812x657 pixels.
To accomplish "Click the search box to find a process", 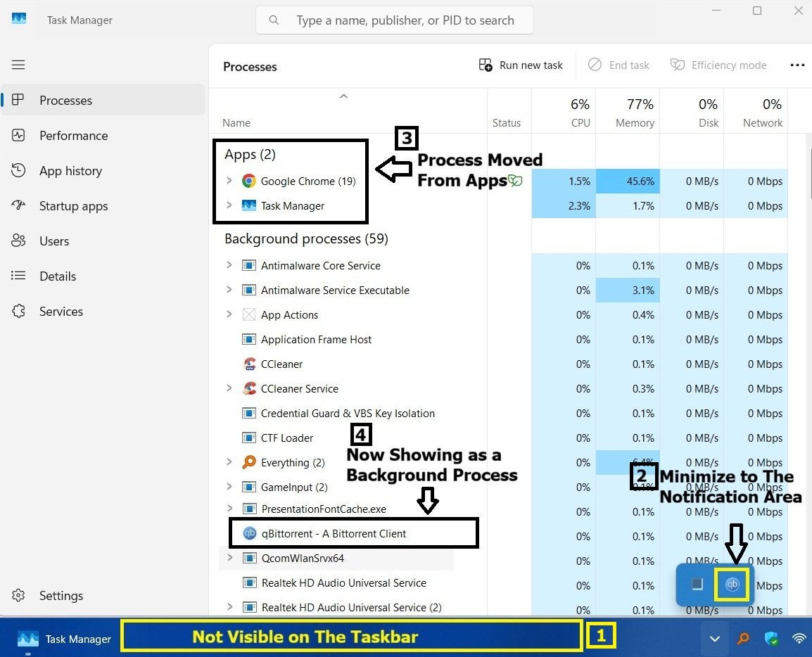I will coord(395,20).
